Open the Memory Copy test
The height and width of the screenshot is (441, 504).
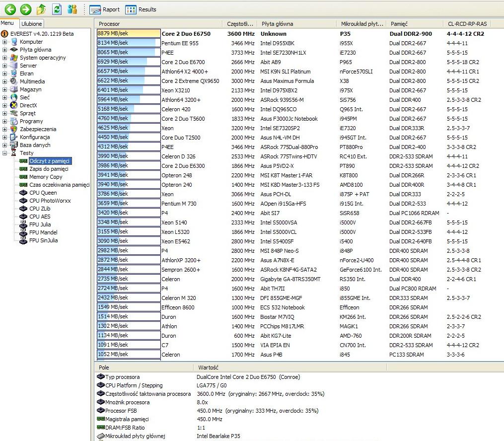pyautogui.click(x=46, y=177)
